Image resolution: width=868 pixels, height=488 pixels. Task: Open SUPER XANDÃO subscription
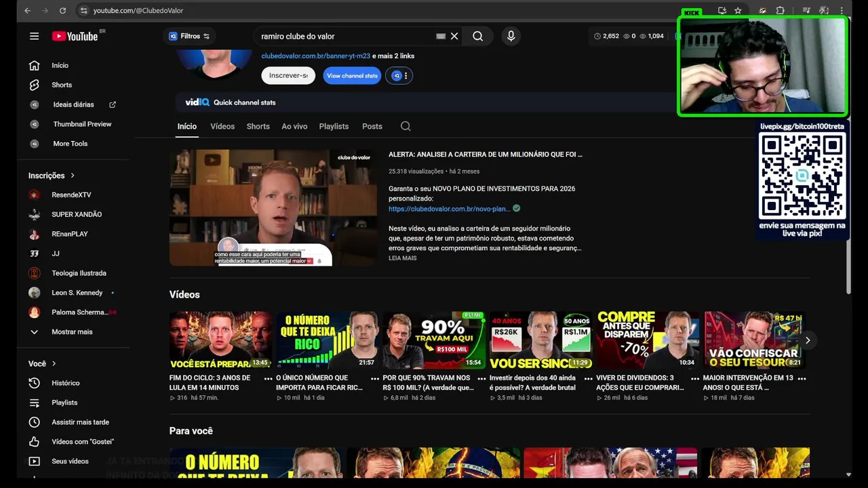pos(78,214)
